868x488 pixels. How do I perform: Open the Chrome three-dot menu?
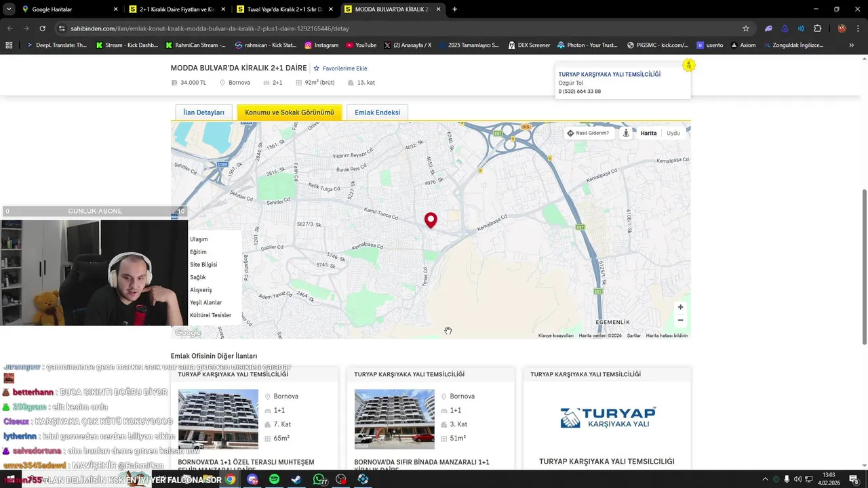pyautogui.click(x=857, y=28)
